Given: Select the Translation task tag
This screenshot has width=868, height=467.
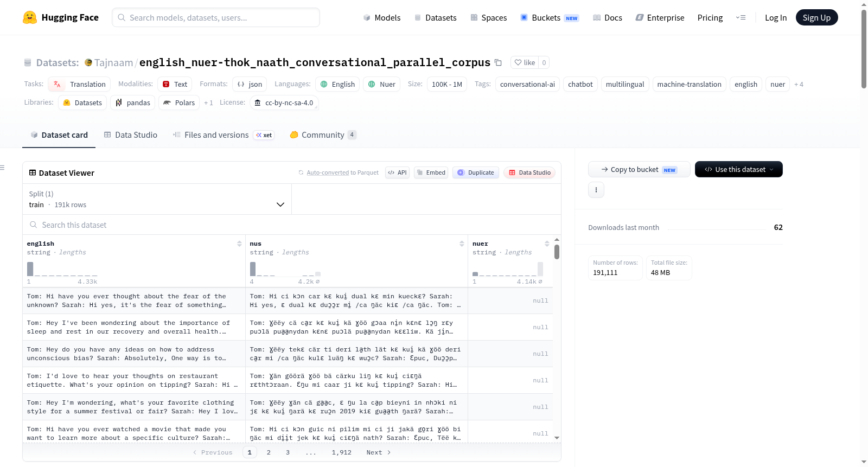Looking at the screenshot, I should (x=79, y=84).
